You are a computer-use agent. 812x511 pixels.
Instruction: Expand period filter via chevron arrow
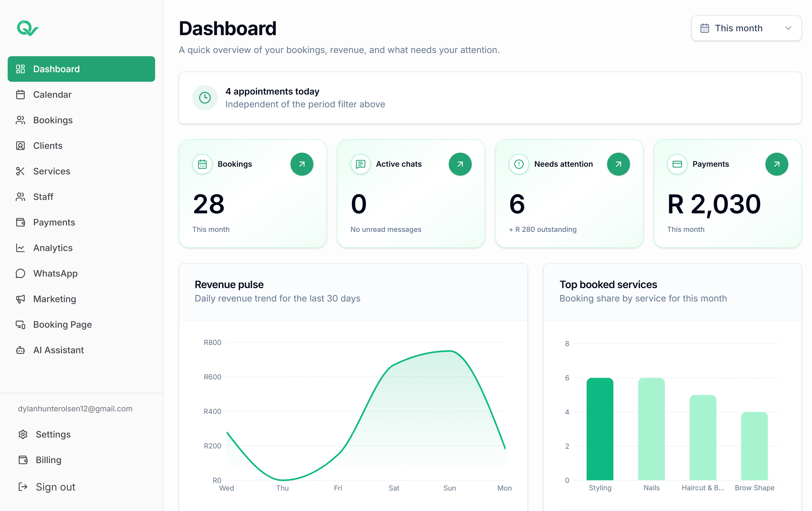point(788,28)
